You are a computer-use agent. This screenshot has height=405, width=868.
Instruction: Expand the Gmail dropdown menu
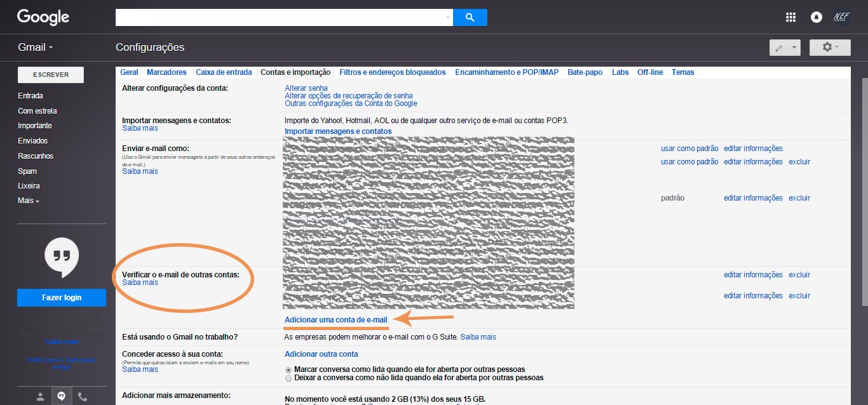[x=36, y=47]
